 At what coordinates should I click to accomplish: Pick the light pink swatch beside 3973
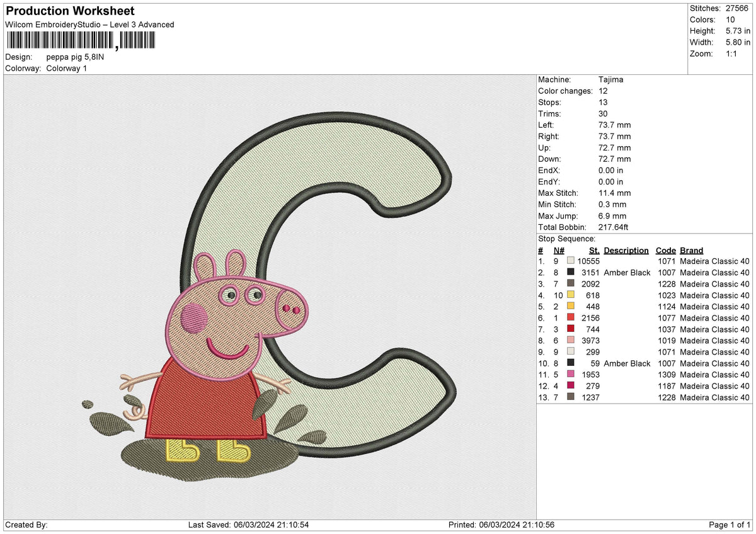(x=571, y=340)
